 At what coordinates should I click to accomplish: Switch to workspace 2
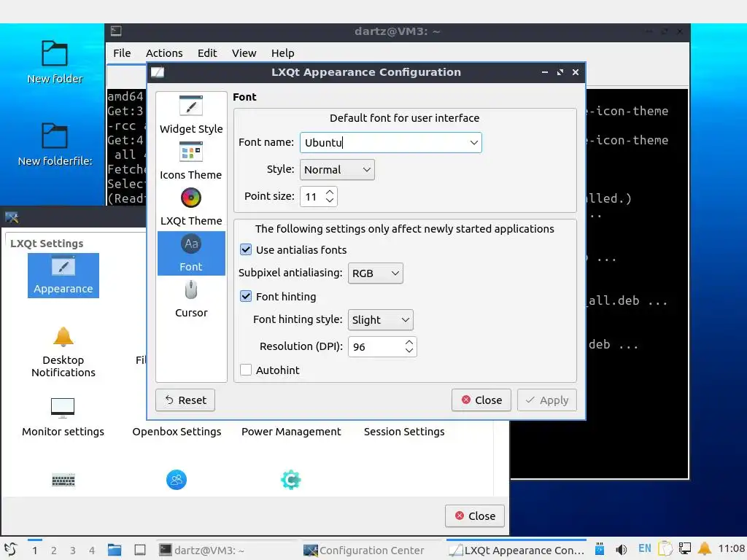pyautogui.click(x=54, y=550)
